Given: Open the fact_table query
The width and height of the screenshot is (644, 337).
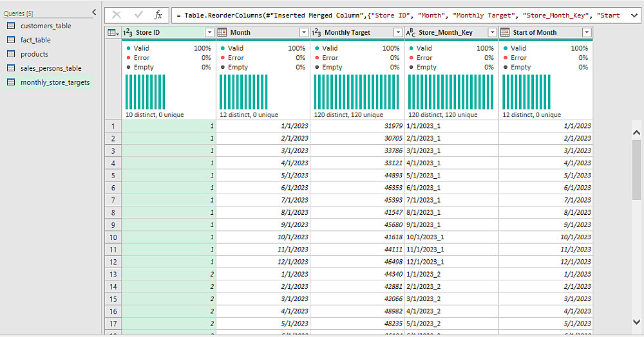Looking at the screenshot, I should 35,40.
